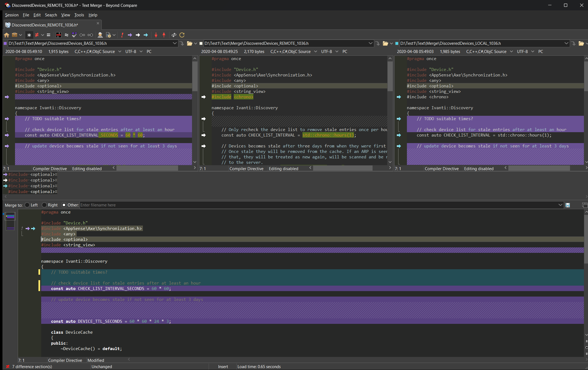588x370 pixels.
Task: Click the Favor checkmark flags icon
Action: [74, 35]
